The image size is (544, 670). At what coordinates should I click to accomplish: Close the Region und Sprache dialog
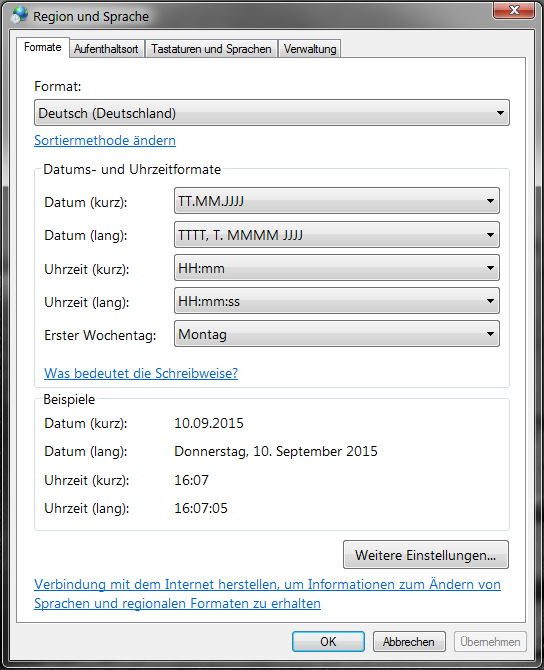coord(514,10)
